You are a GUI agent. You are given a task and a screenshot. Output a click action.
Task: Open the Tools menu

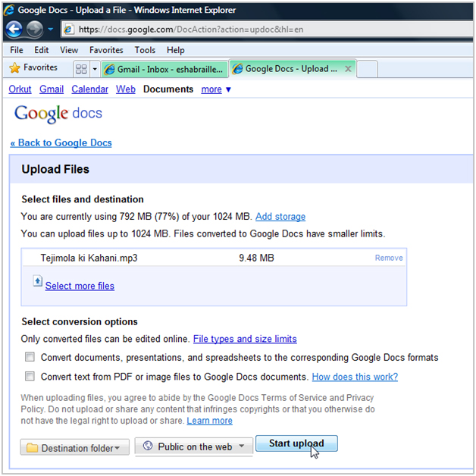click(x=145, y=50)
